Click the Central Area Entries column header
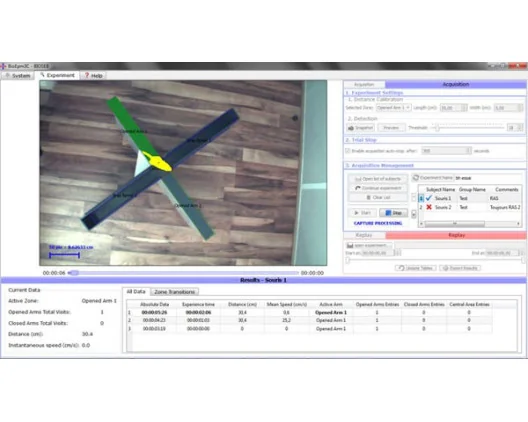 point(469,304)
